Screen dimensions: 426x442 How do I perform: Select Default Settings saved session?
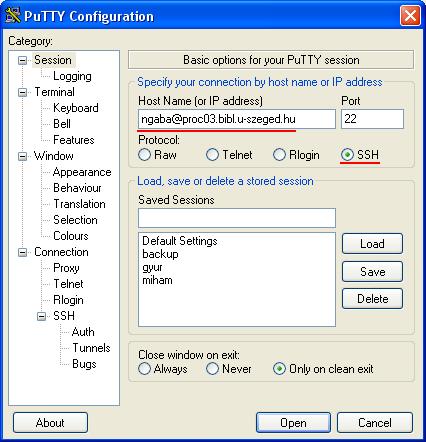click(180, 241)
